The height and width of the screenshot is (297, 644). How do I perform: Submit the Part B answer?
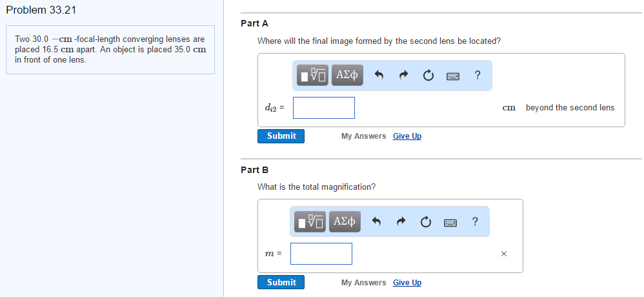click(x=281, y=283)
